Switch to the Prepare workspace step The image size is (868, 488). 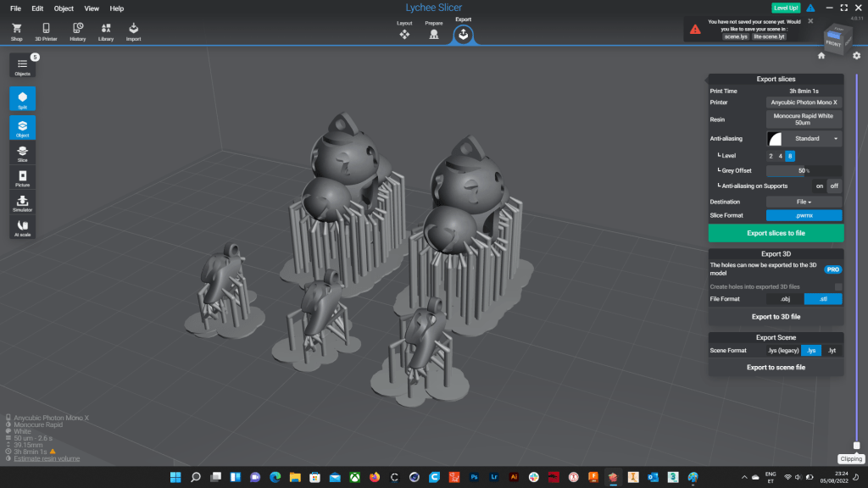click(x=434, y=32)
